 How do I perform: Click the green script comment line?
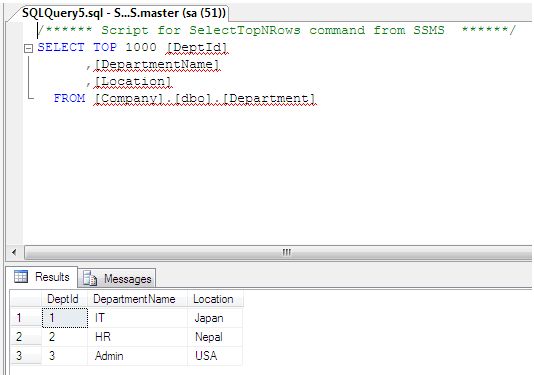[277, 30]
